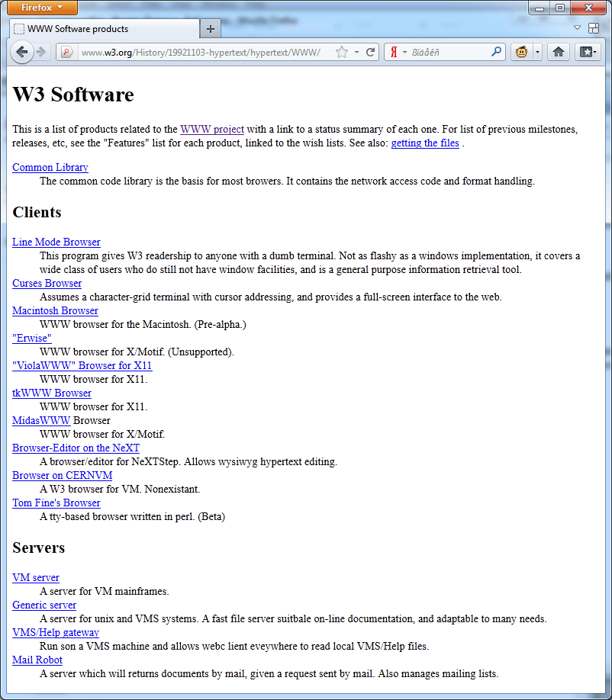Minimize the Firefox window
The height and width of the screenshot is (700, 612).
(x=540, y=8)
